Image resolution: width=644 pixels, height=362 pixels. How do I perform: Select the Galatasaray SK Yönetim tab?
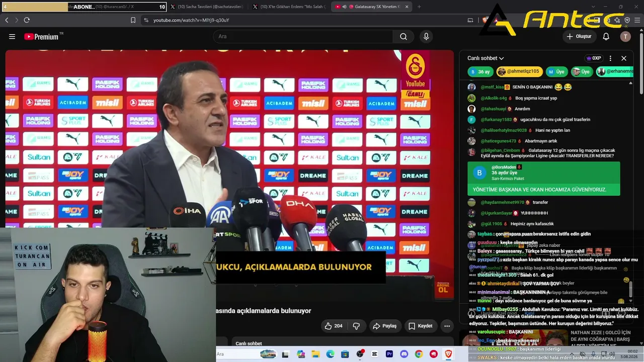(x=372, y=7)
